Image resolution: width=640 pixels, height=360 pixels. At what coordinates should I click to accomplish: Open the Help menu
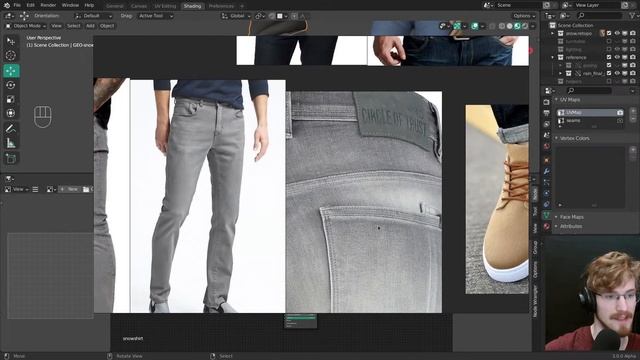89,5
